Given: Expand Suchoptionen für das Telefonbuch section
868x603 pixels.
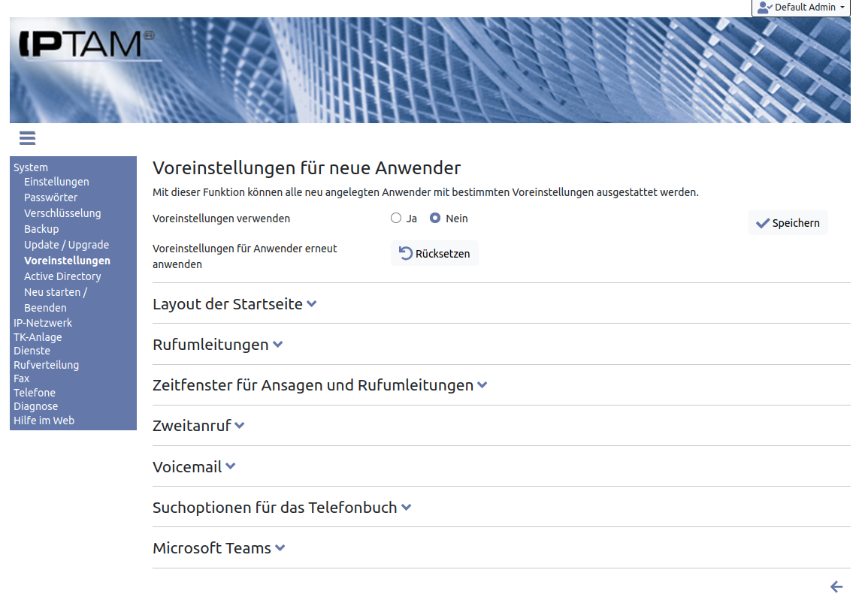Looking at the screenshot, I should pos(282,508).
